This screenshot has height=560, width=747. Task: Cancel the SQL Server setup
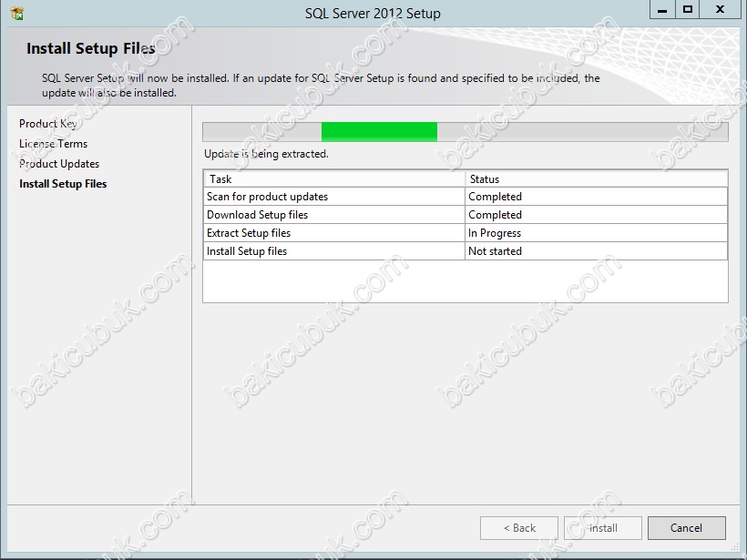pyautogui.click(x=687, y=528)
